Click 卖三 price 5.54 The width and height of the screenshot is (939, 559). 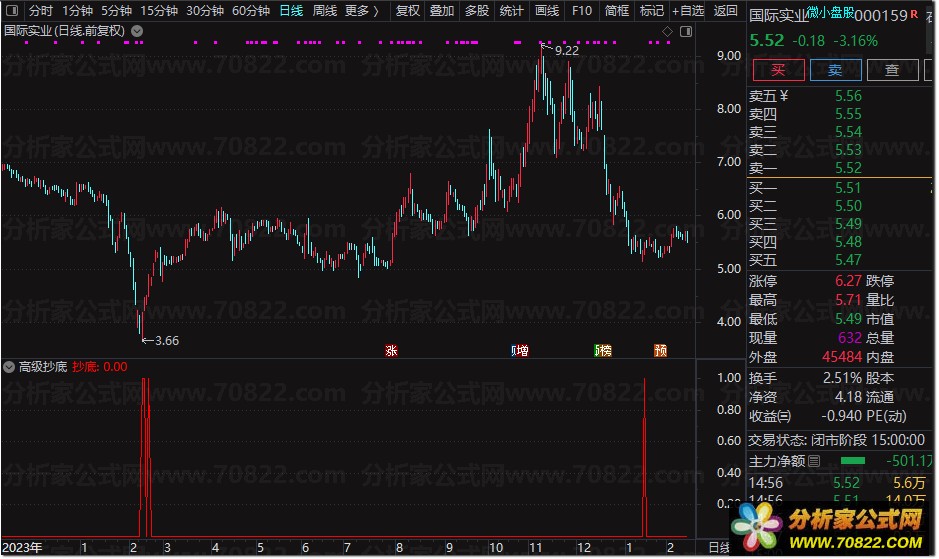click(x=849, y=132)
